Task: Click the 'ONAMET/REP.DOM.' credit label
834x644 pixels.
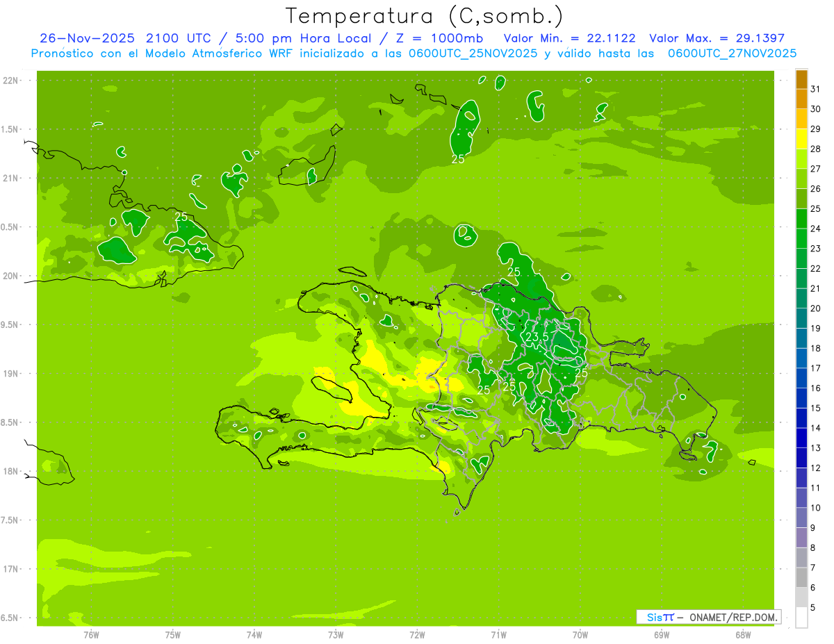Action: point(733,617)
